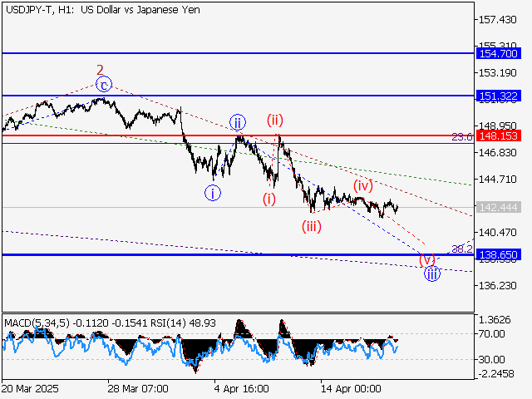The width and height of the screenshot is (532, 399).
Task: Click the circled wave c label
Action: [103, 84]
